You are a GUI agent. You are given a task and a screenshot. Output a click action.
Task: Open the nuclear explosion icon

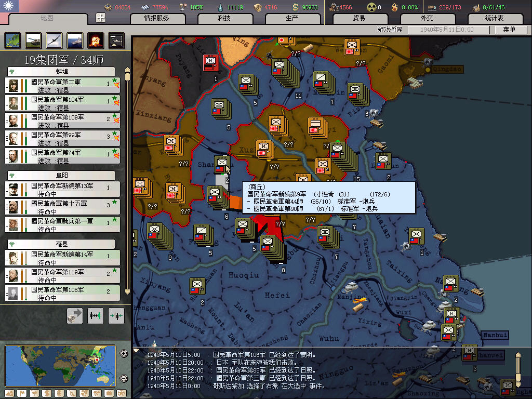pos(96,41)
